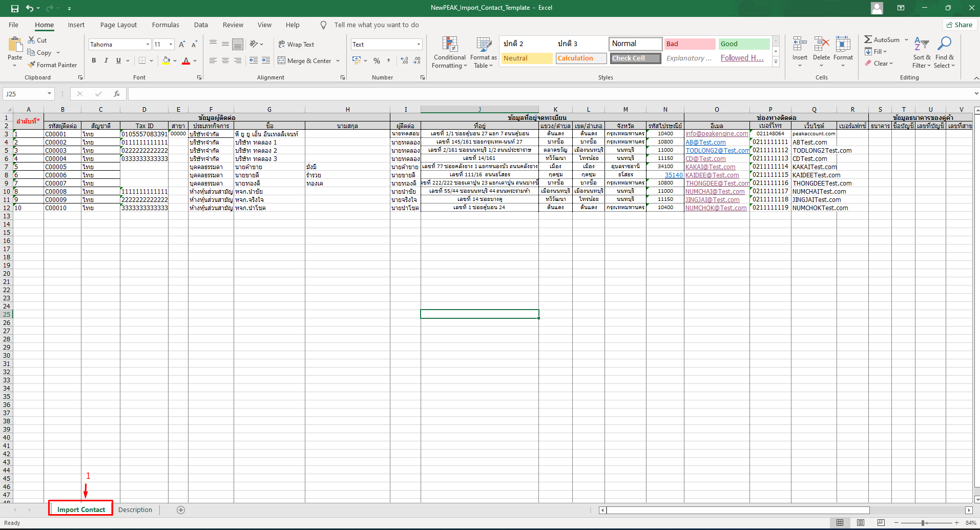
Task: Increase font size with the A button
Action: (x=182, y=45)
